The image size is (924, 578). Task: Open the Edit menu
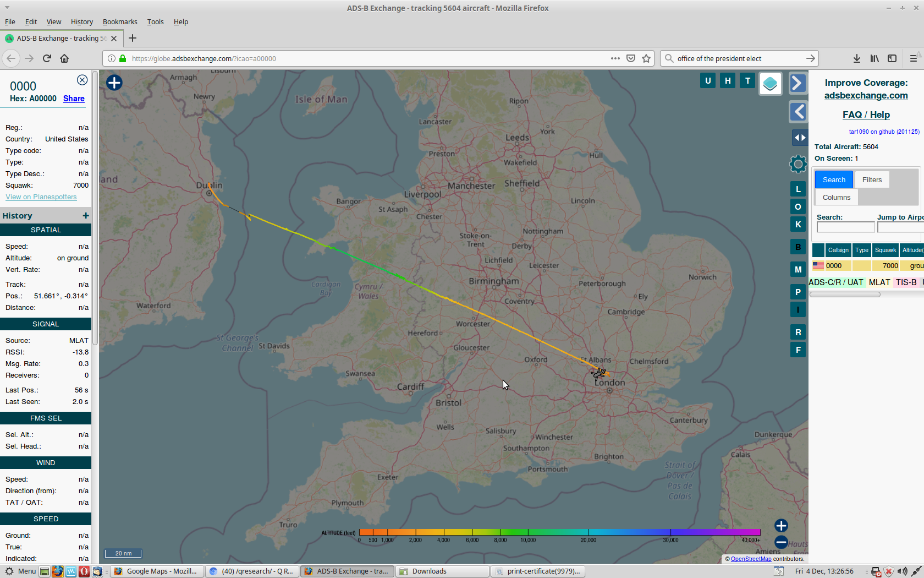31,21
